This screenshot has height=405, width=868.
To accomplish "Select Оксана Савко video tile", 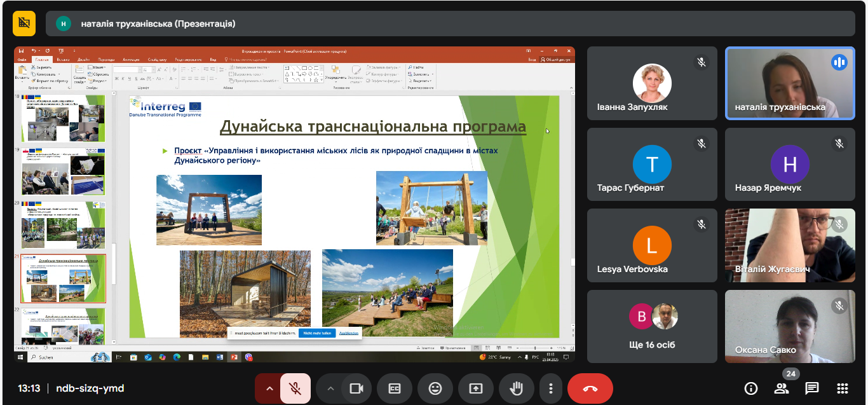I will pos(790,327).
